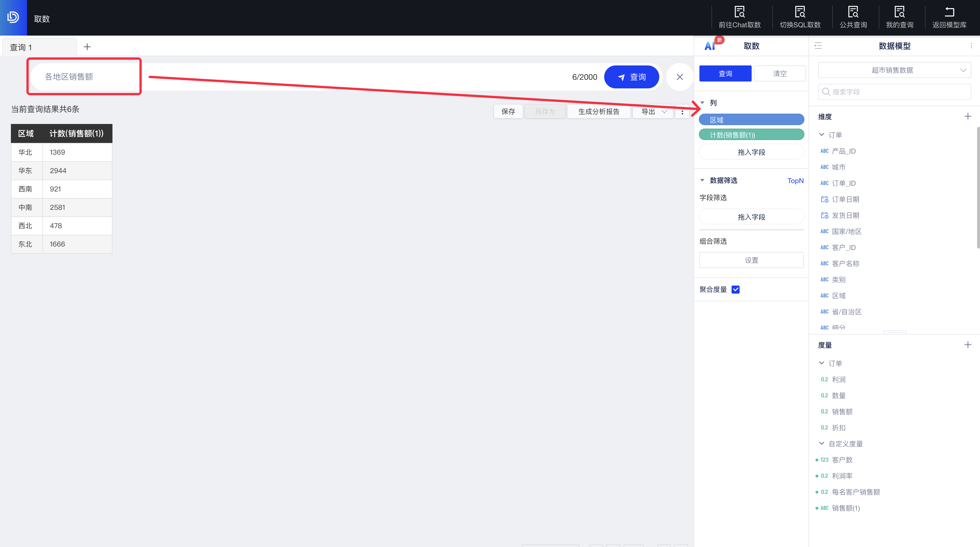980x547 pixels.
Task: Click the 搜索字段 search input
Action: (x=894, y=92)
